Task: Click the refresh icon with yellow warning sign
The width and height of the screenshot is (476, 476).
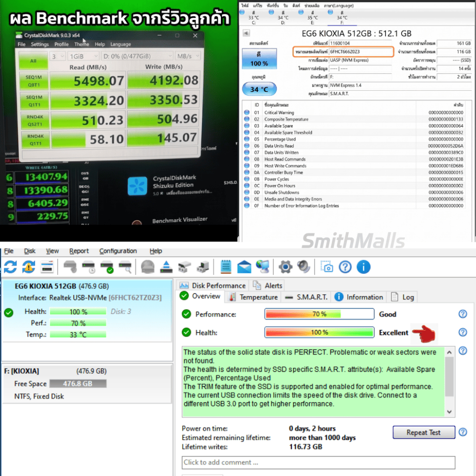Action: tap(28, 267)
